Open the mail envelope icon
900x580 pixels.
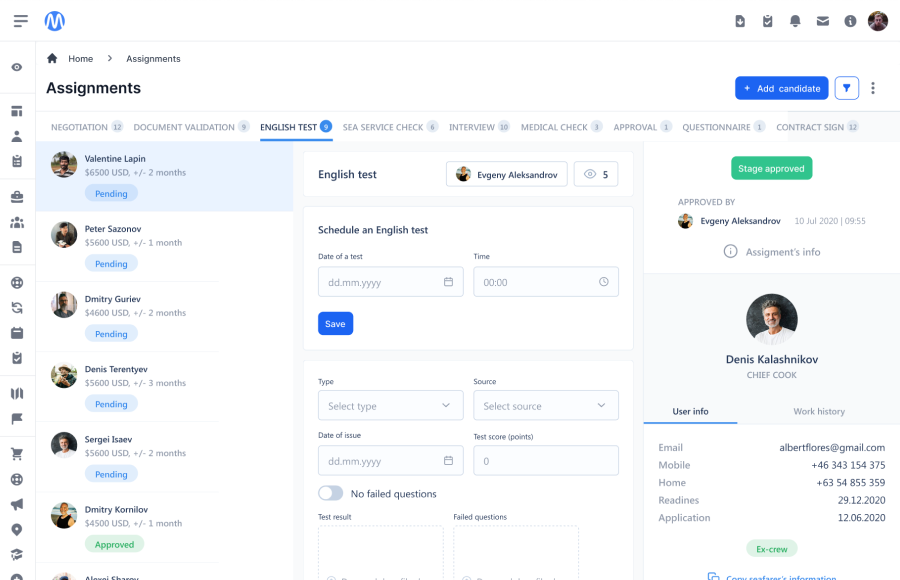[823, 21]
